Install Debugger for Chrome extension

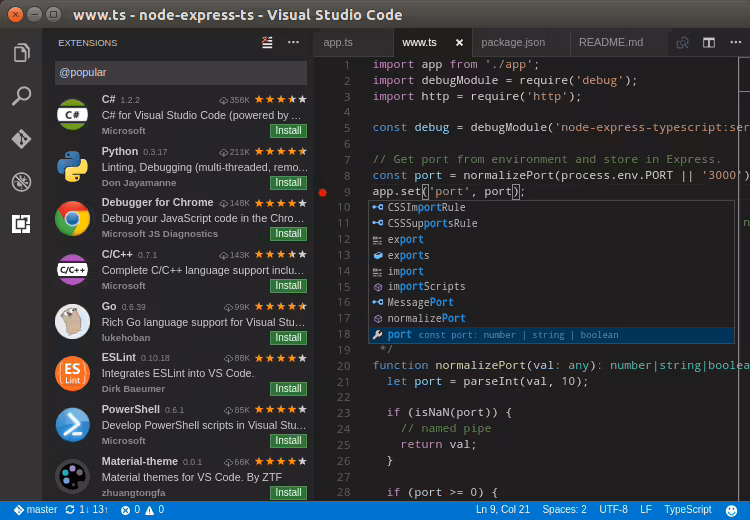(x=288, y=233)
